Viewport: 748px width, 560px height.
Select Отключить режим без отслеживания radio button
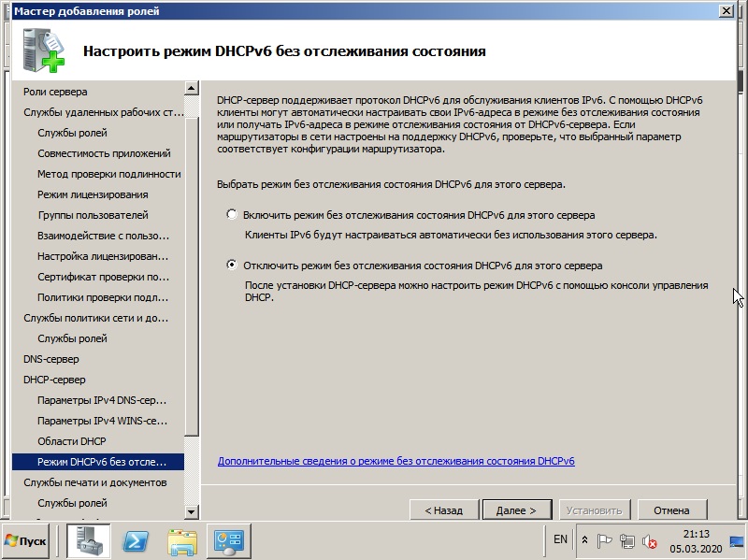232,265
